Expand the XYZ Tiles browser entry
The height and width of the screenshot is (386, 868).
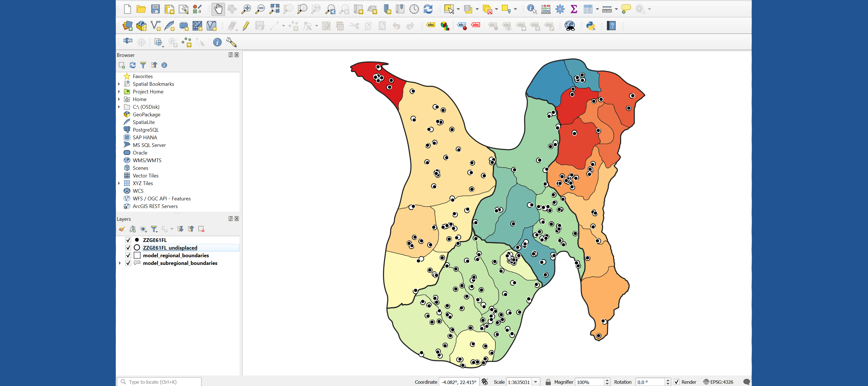(x=119, y=183)
